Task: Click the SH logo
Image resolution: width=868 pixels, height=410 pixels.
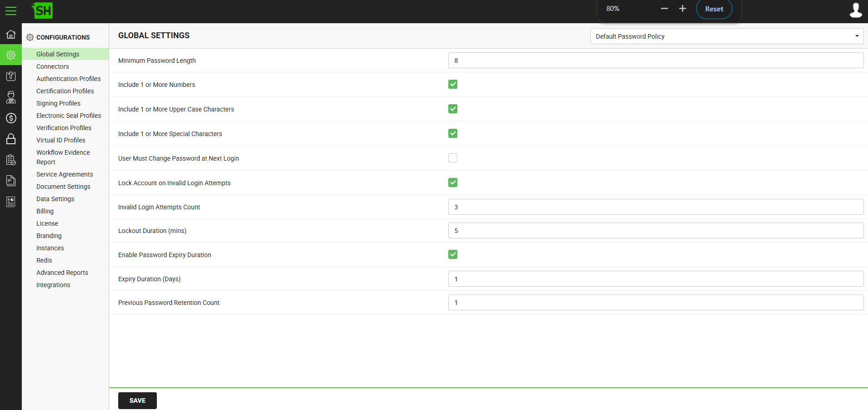Action: (x=42, y=10)
